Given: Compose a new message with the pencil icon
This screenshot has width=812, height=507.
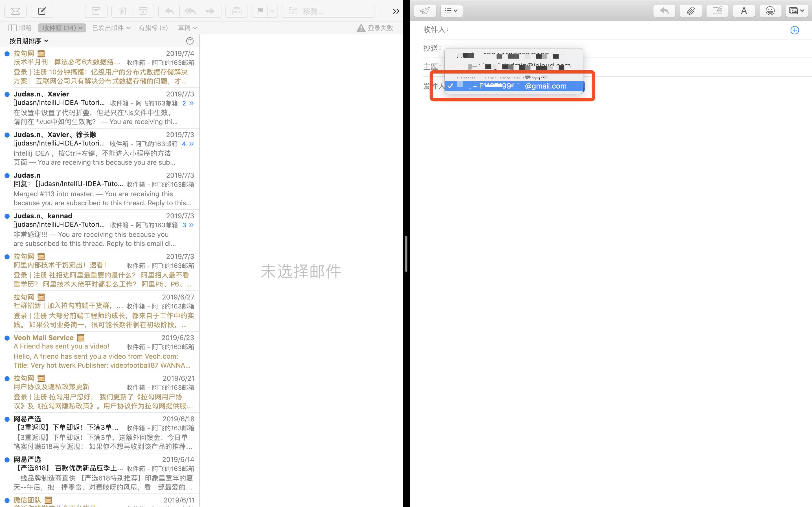Looking at the screenshot, I should [x=42, y=11].
